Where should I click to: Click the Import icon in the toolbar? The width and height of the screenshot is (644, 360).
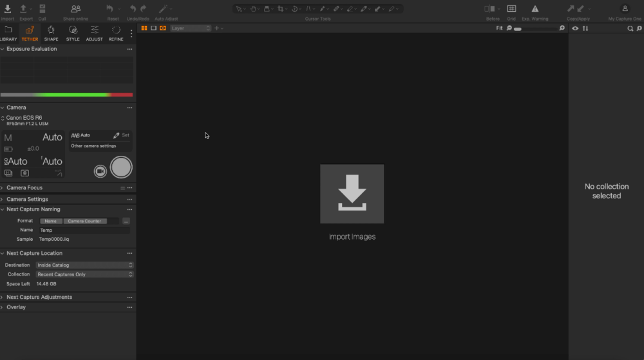[8, 9]
